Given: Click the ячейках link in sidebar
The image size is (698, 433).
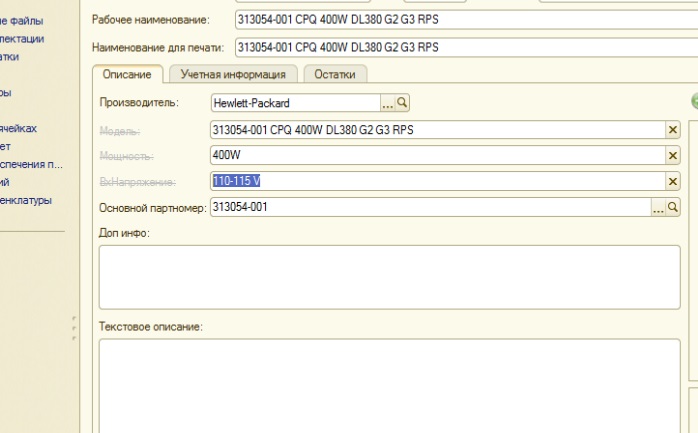Looking at the screenshot, I should click(x=18, y=128).
